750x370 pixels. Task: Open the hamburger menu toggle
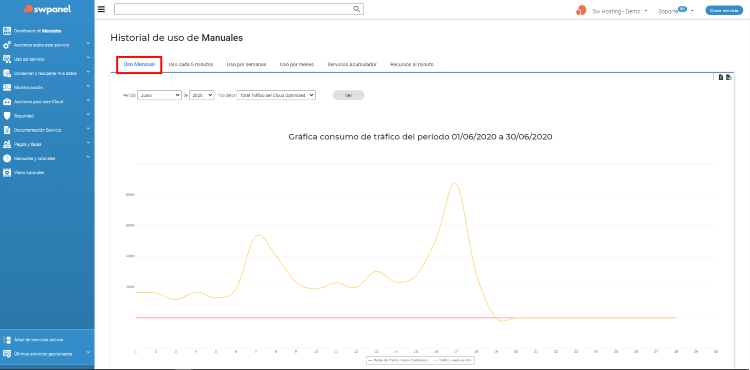(x=101, y=9)
